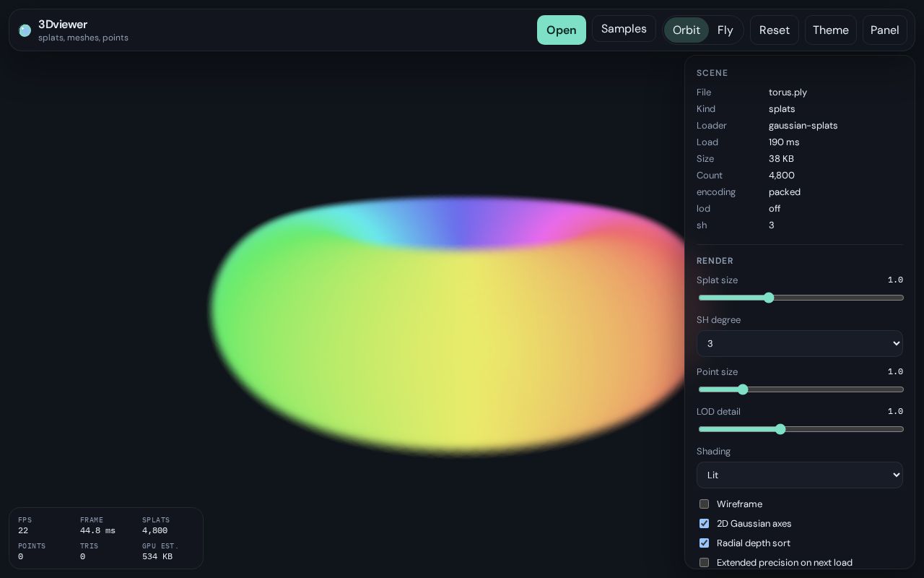Click the packed encoding value
The width and height of the screenshot is (924, 578).
point(785,192)
